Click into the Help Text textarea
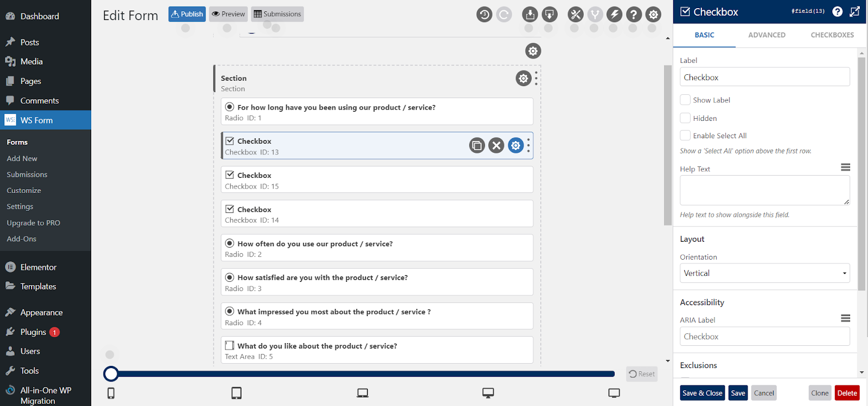Screen dimensions: 868x406 click(x=765, y=190)
